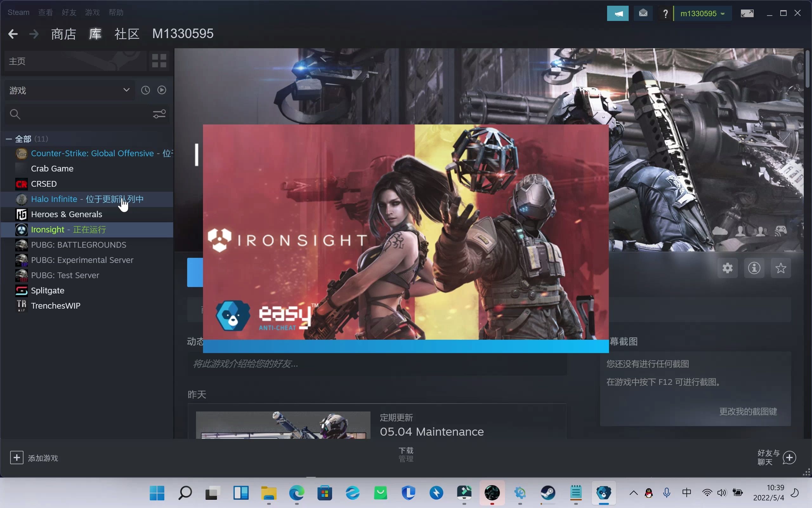Switch to the 库 tab
The image size is (812, 508).
point(95,34)
